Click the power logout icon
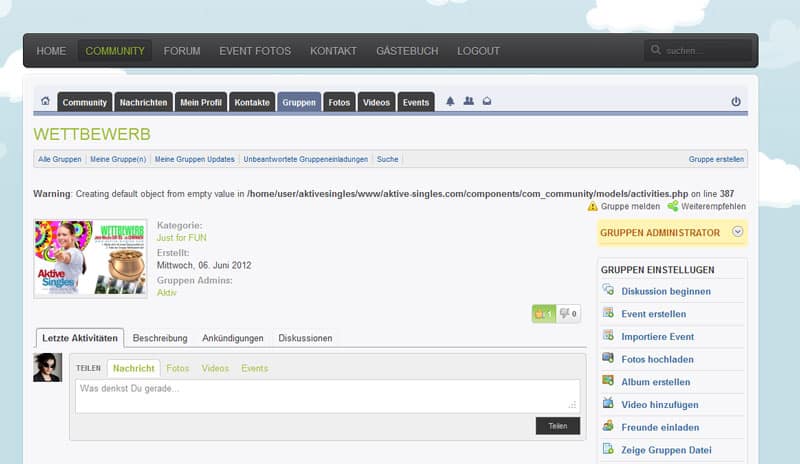Screen dimensions: 800x464 (736, 102)
